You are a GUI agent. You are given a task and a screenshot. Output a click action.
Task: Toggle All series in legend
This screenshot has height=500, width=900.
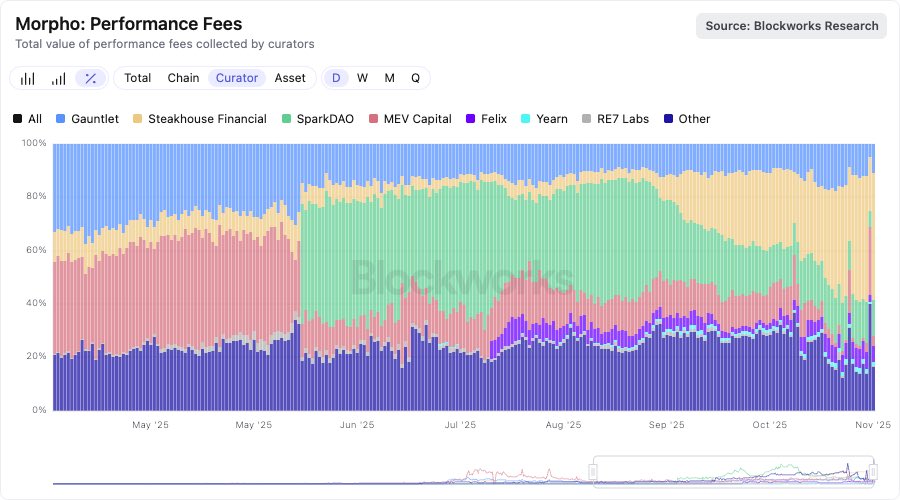[27, 119]
